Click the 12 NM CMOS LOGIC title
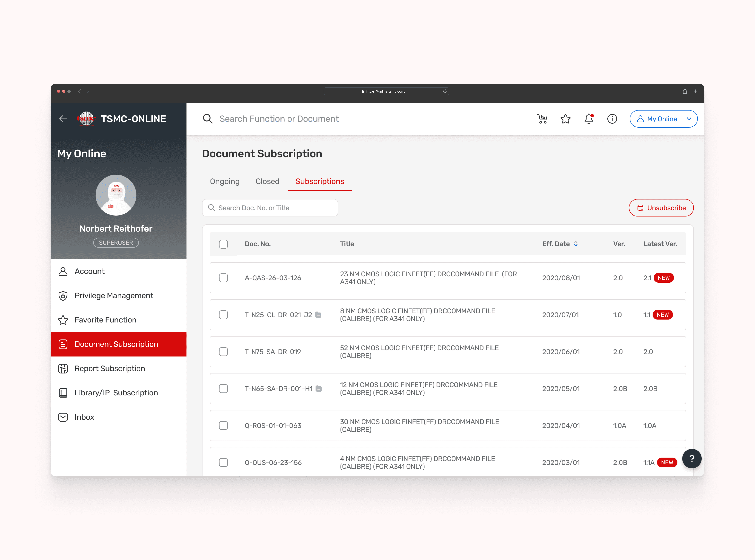The width and height of the screenshot is (755, 560). click(419, 389)
